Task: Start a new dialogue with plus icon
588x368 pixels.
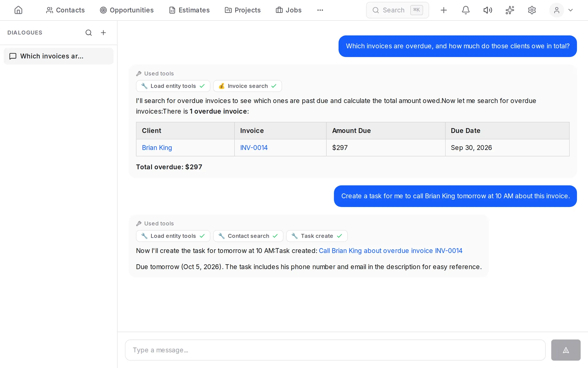Action: click(x=103, y=33)
